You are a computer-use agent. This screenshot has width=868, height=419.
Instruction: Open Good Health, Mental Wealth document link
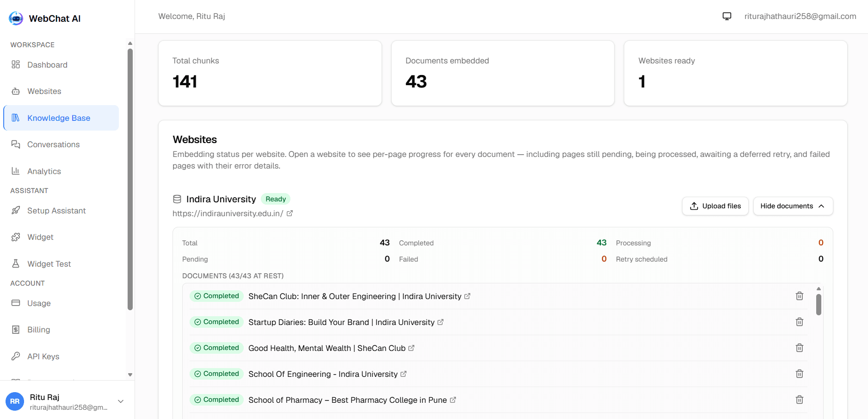[332, 348]
